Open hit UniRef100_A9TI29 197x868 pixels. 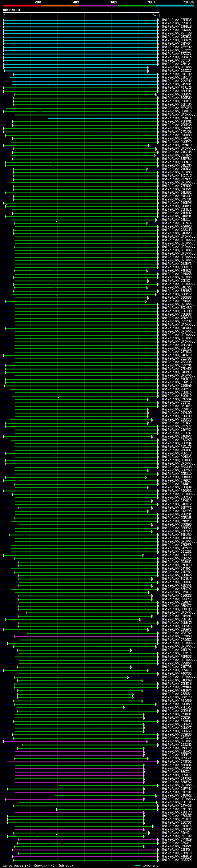(177, 33)
